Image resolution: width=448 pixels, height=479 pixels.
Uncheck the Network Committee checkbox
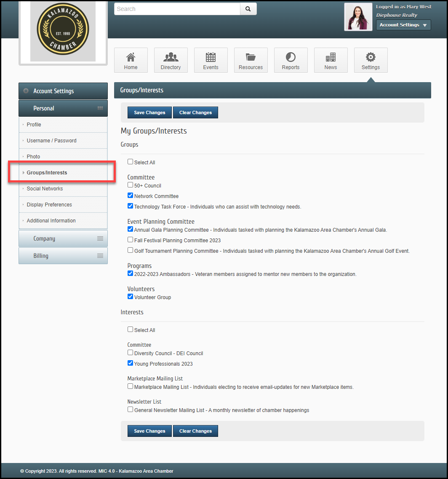[x=131, y=195]
